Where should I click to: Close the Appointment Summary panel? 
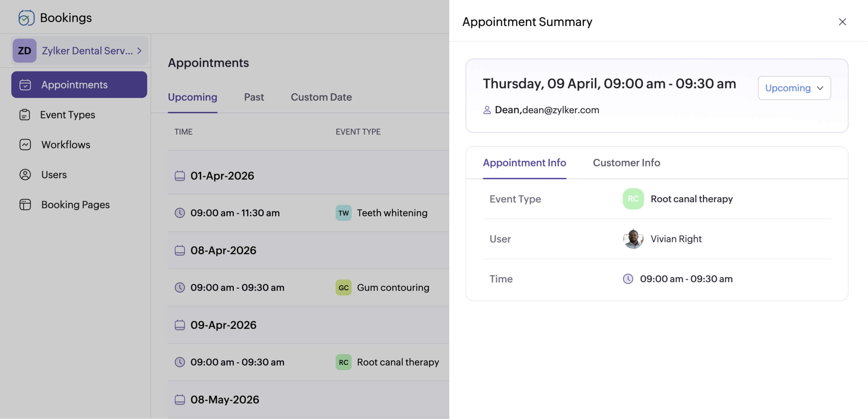pyautogui.click(x=842, y=22)
